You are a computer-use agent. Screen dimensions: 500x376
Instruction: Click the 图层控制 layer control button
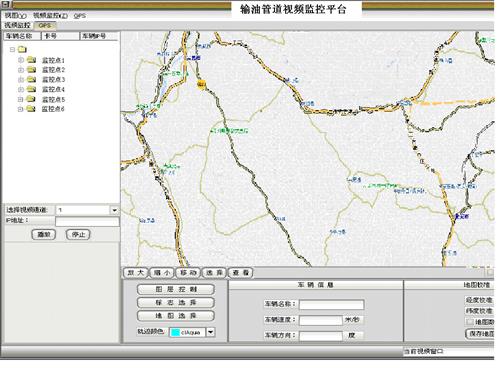pos(176,289)
